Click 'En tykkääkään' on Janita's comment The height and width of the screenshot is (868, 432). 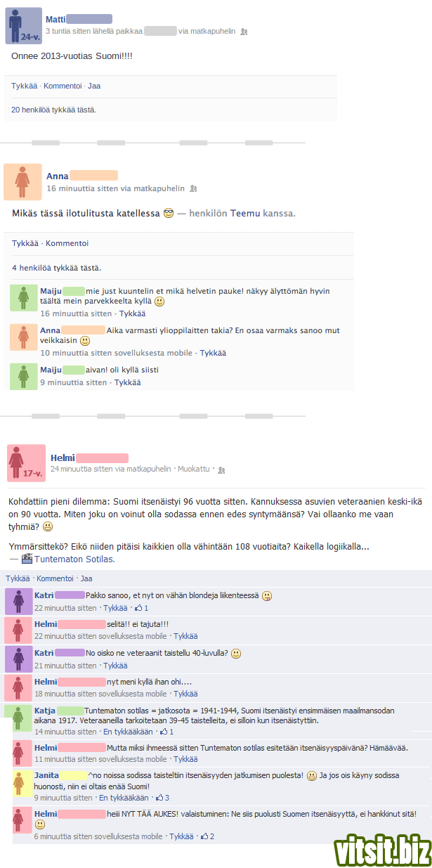click(124, 798)
